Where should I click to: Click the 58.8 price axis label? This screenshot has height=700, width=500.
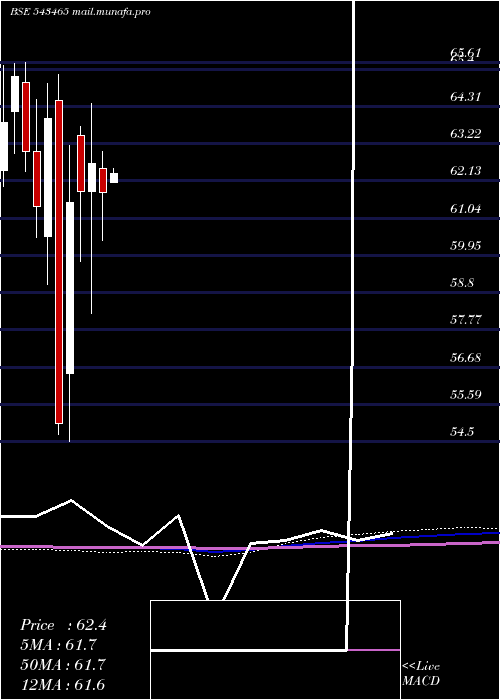pyautogui.click(x=462, y=283)
